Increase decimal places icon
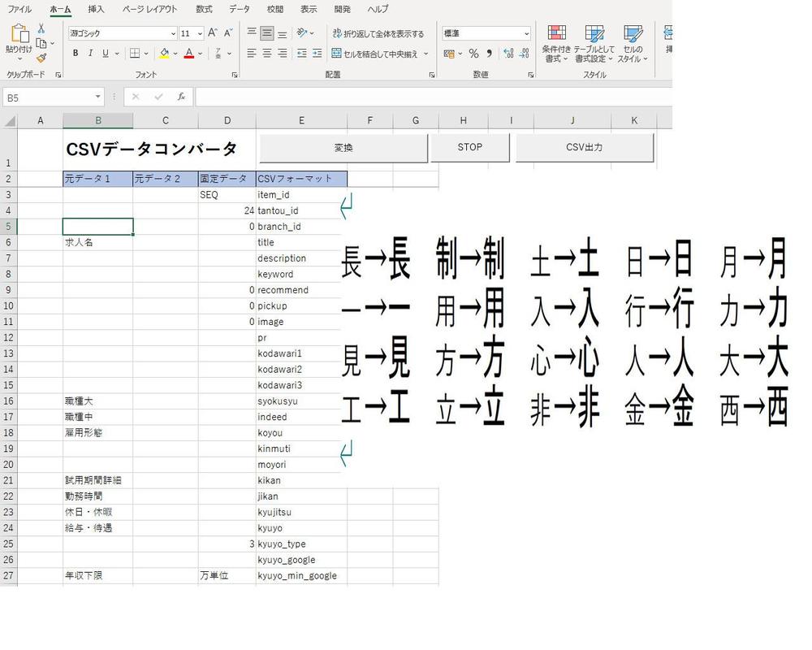This screenshot has height=650, width=812. pyautogui.click(x=508, y=54)
